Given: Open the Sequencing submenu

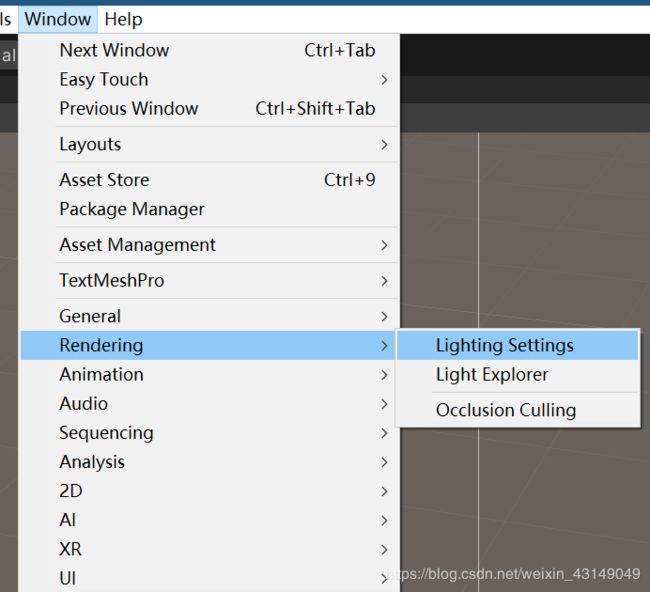Looking at the screenshot, I should 209,433.
